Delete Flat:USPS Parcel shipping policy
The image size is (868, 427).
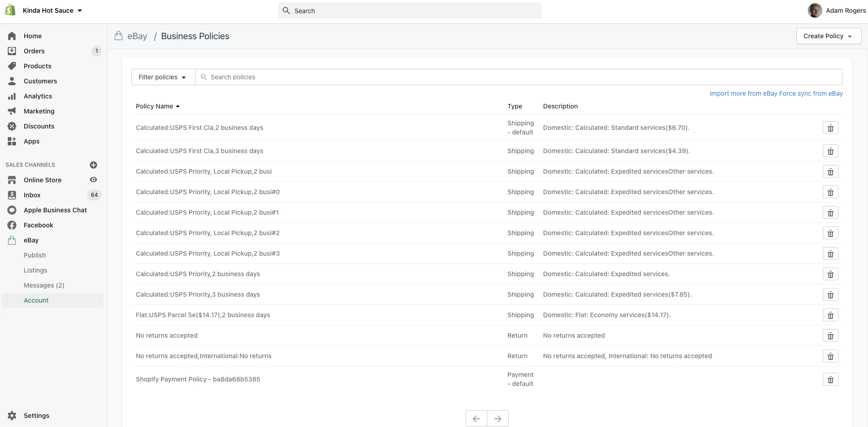point(830,315)
